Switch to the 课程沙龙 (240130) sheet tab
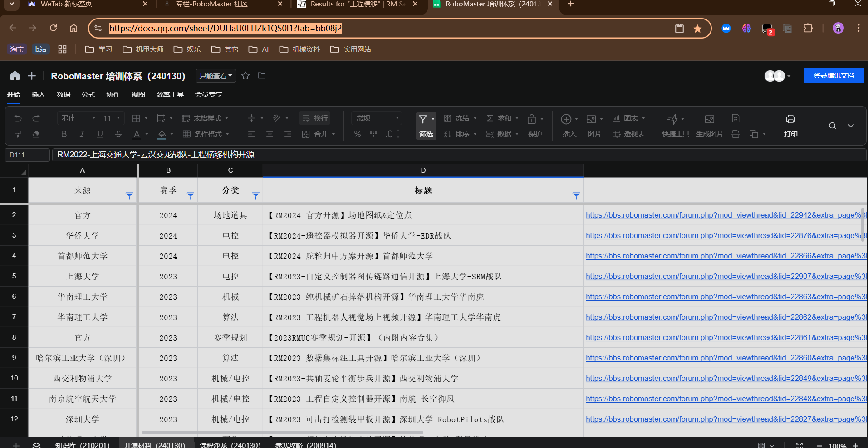868x448 pixels. tap(230, 445)
